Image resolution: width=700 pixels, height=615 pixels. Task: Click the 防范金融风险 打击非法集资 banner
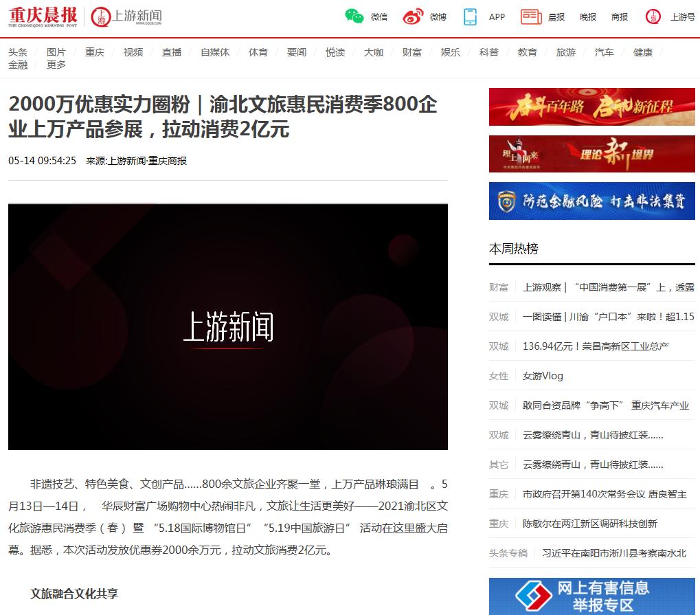(592, 201)
